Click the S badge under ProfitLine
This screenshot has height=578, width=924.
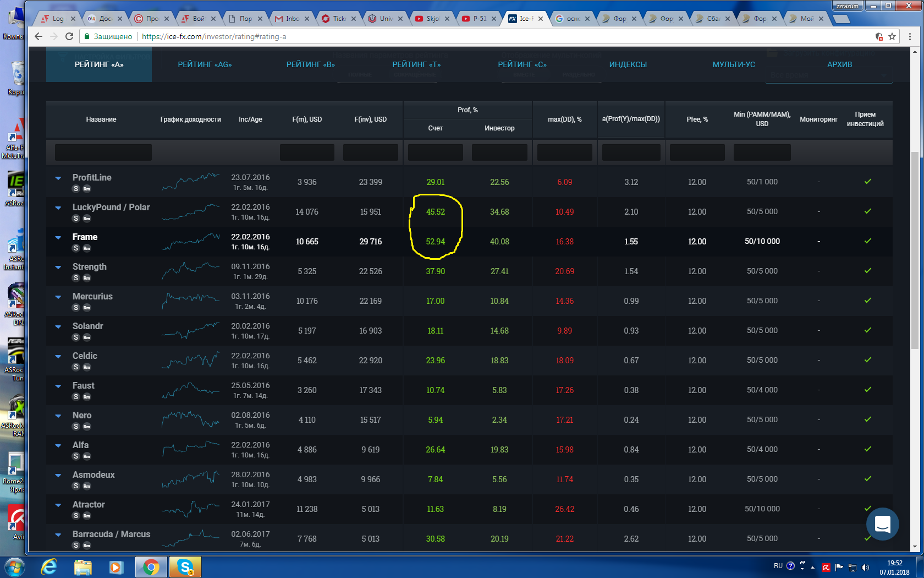tap(76, 189)
